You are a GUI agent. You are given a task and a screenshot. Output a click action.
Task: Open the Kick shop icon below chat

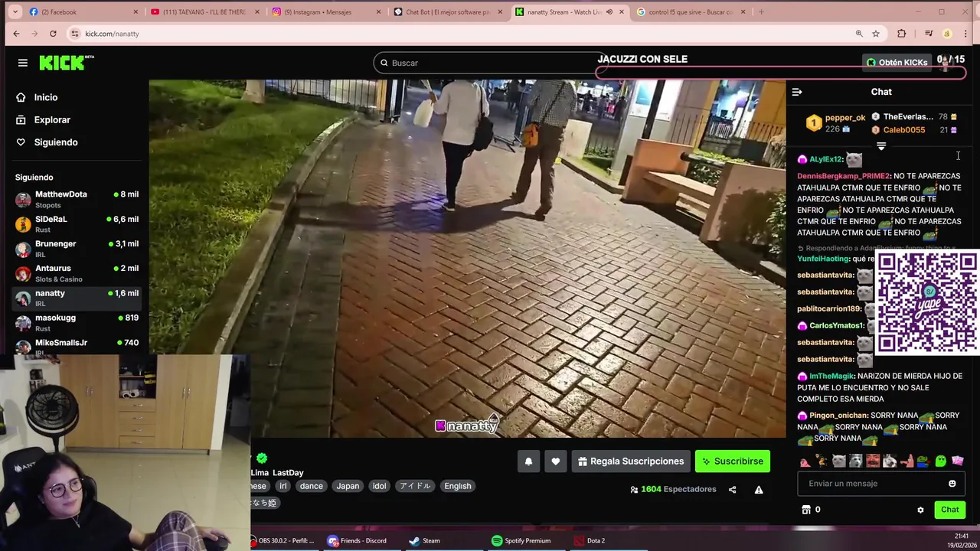(805, 510)
